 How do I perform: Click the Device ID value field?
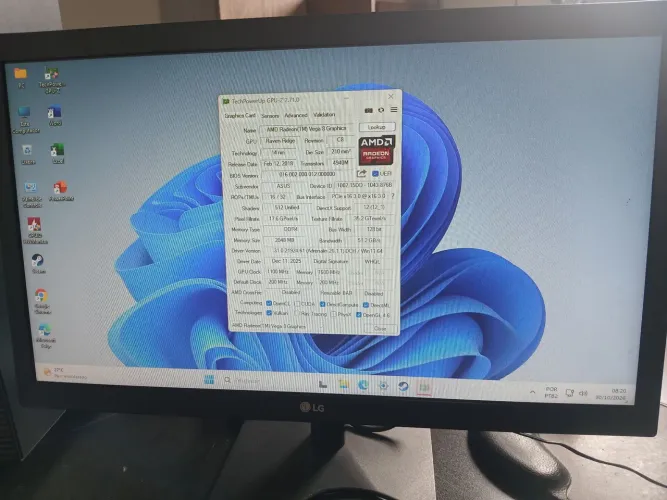pyautogui.click(x=364, y=186)
